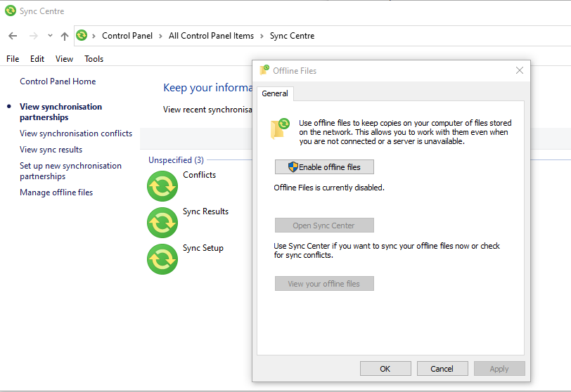Open the Edit menu
Viewport: 571px width, 392px height.
(37, 59)
